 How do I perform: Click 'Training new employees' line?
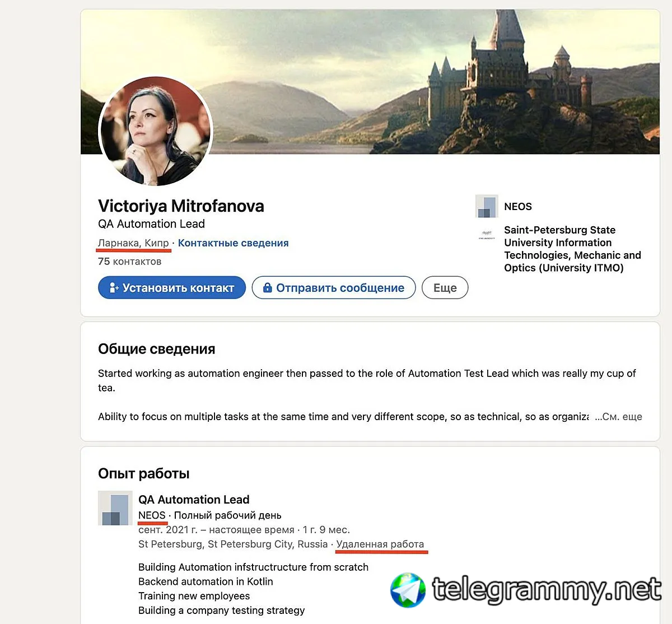pyautogui.click(x=194, y=596)
